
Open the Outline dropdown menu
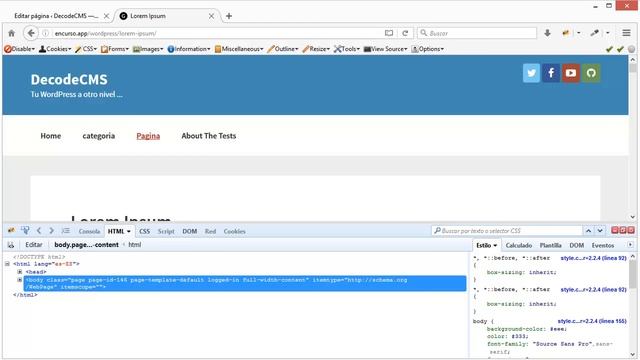point(283,49)
